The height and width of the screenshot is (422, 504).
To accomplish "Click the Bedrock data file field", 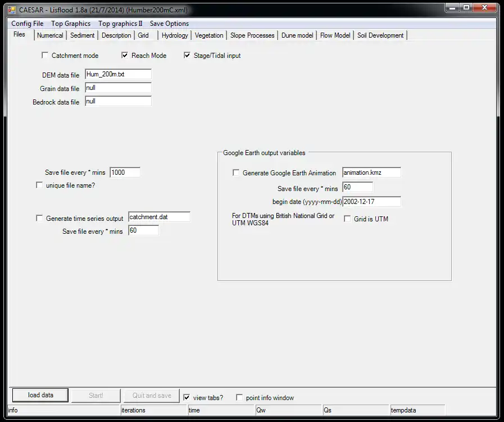I will tap(119, 101).
